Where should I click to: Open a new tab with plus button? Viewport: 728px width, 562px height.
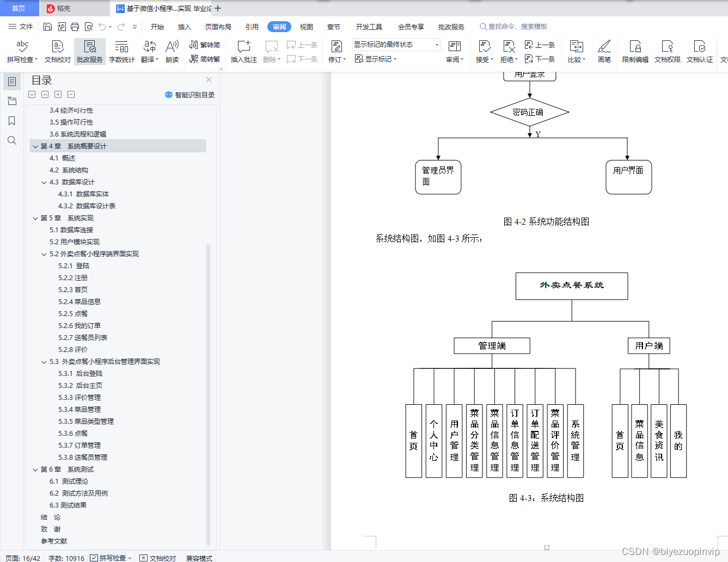pos(218,8)
